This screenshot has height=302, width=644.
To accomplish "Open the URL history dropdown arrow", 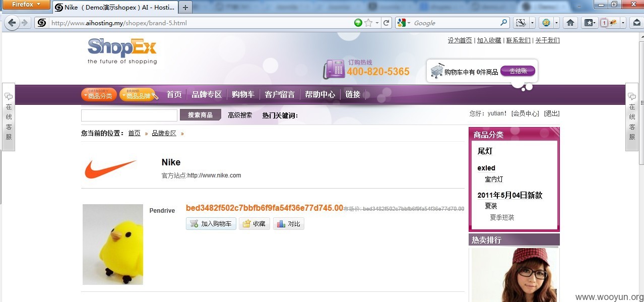I will pos(377,23).
